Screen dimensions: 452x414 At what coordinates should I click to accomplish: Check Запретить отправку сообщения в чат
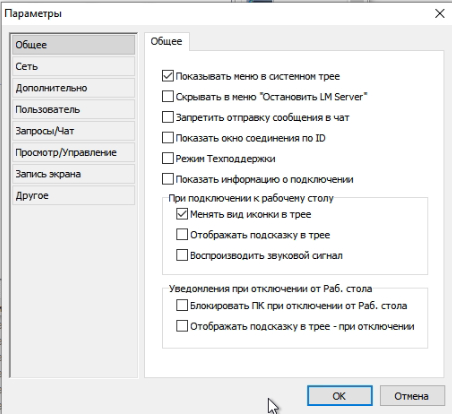(168, 117)
